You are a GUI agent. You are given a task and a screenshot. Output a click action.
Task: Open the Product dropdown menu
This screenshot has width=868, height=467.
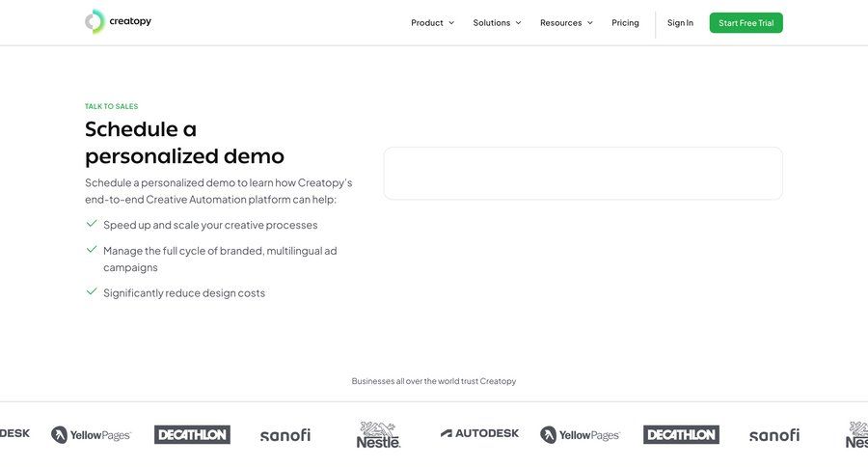pos(432,23)
